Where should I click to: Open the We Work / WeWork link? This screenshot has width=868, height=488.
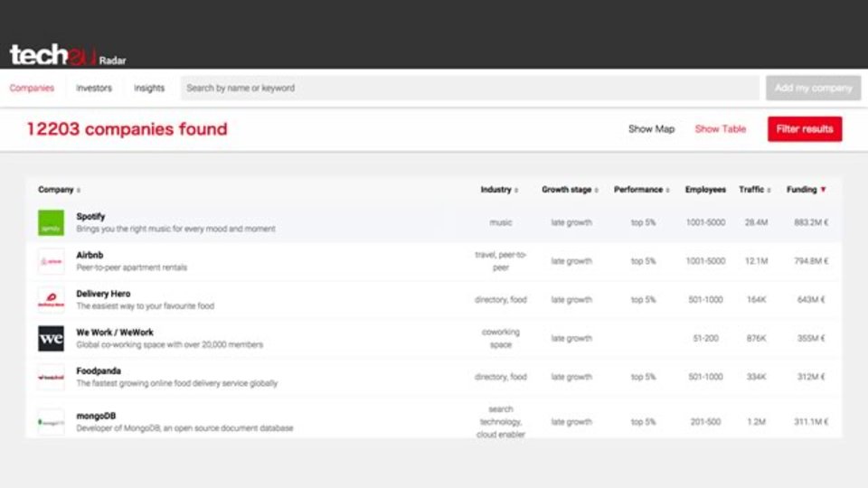pyautogui.click(x=115, y=333)
